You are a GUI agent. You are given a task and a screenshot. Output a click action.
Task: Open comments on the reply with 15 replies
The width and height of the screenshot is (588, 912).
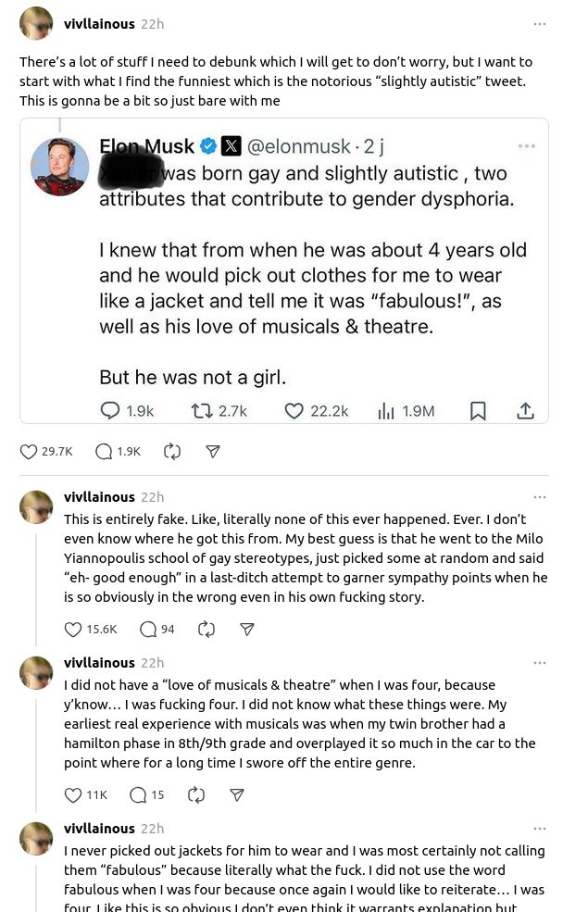[138, 794]
